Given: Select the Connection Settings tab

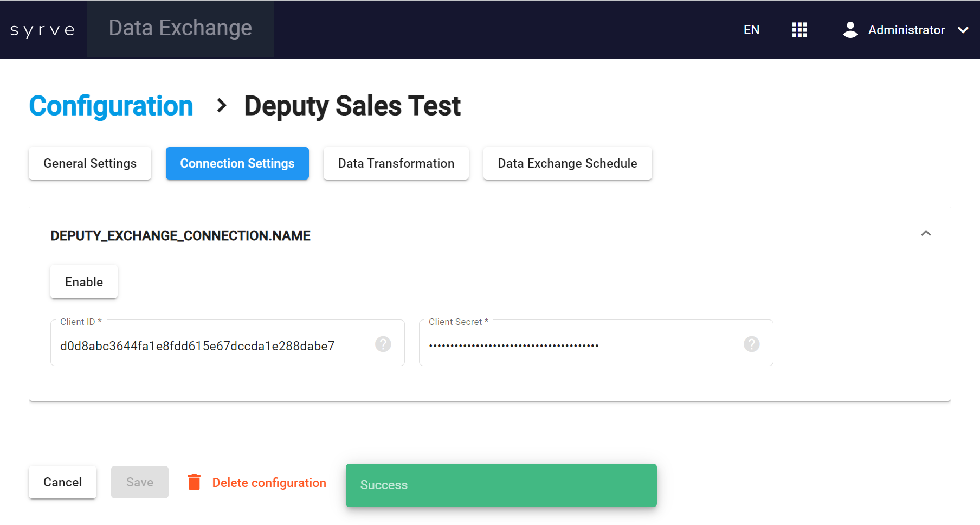Looking at the screenshot, I should pyautogui.click(x=237, y=163).
